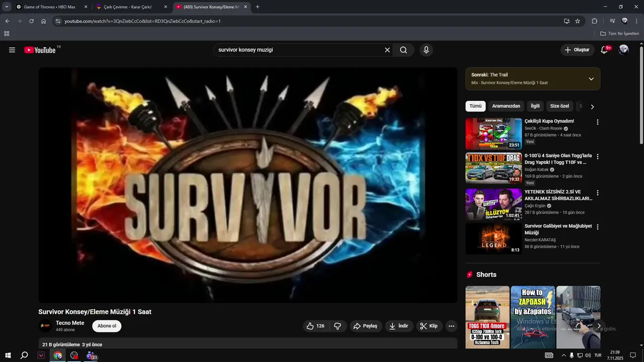This screenshot has width=644, height=362.
Task: Open Chrome home page button
Action: coord(44,21)
